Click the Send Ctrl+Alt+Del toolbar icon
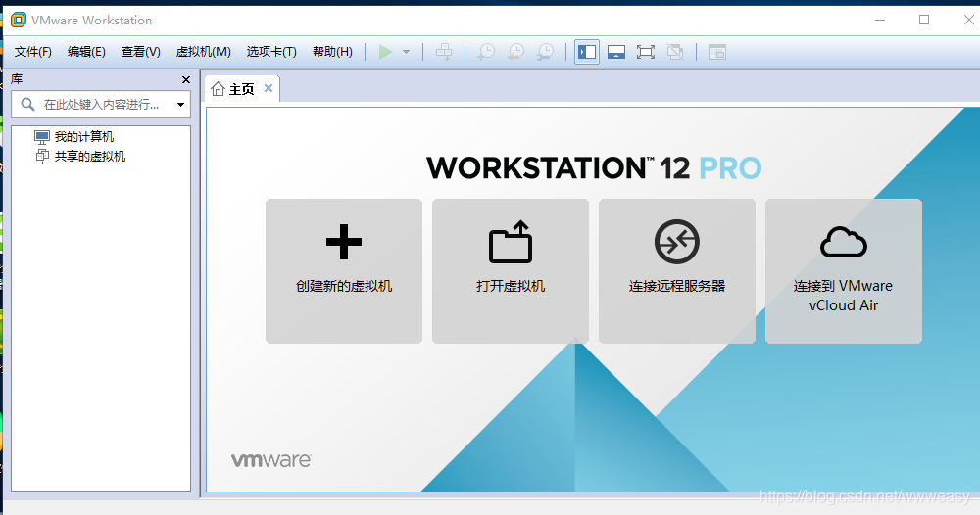This screenshot has height=515, width=980. coord(444,52)
